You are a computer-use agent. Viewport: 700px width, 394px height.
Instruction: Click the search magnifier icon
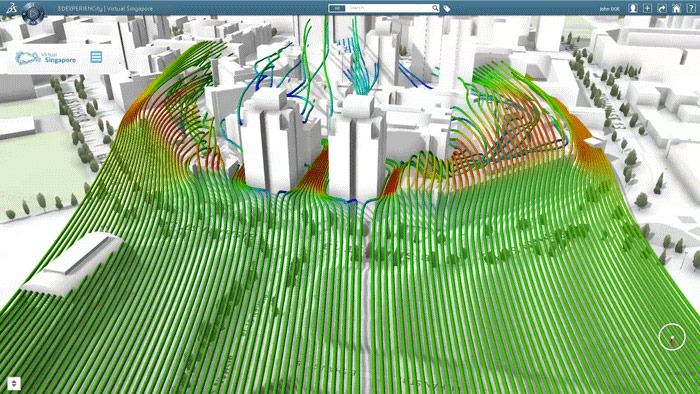[435, 8]
